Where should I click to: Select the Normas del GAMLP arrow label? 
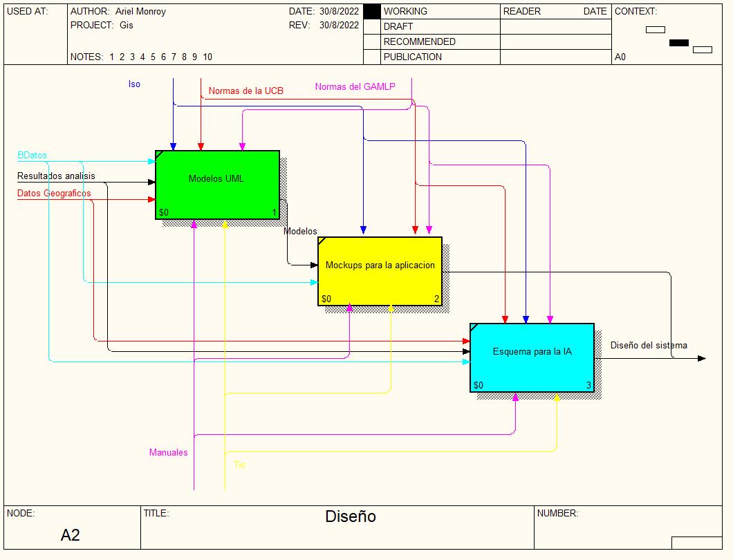click(355, 87)
